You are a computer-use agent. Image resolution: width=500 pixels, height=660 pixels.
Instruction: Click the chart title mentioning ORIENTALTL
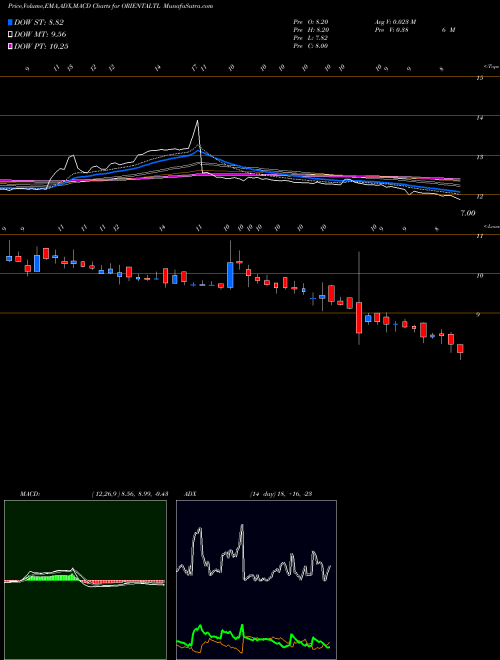click(110, 6)
